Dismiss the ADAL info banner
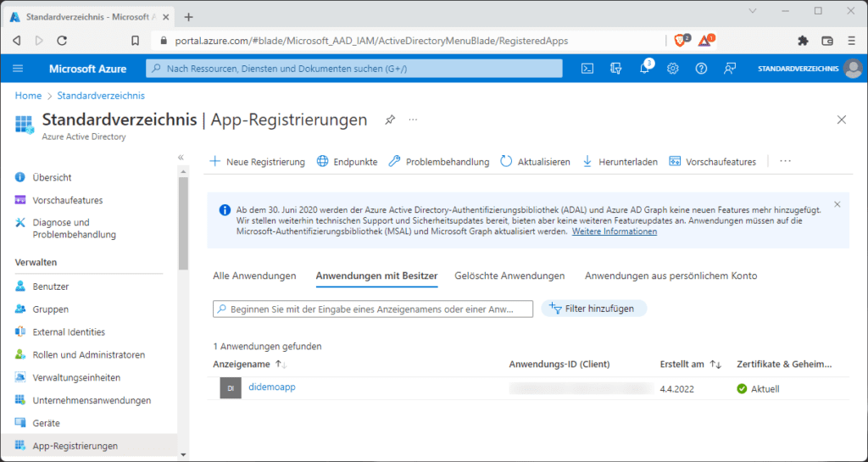 [837, 204]
